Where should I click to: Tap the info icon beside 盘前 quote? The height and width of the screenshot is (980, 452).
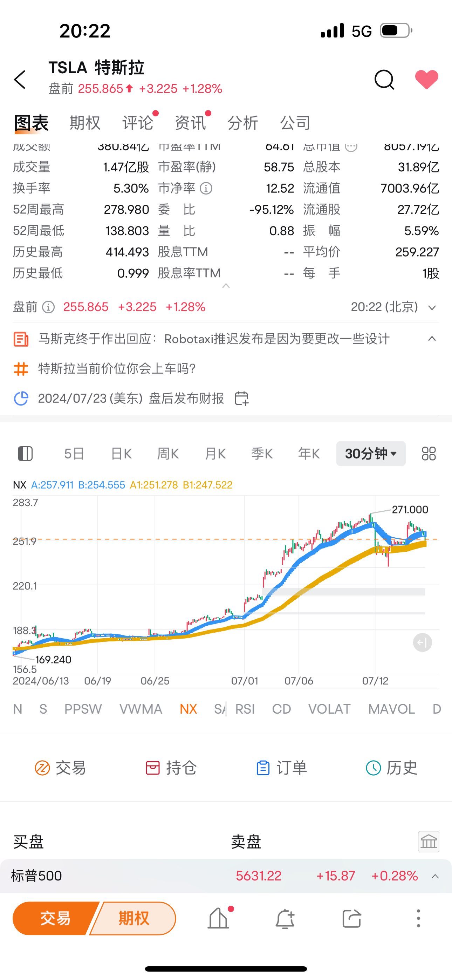pos(48,307)
